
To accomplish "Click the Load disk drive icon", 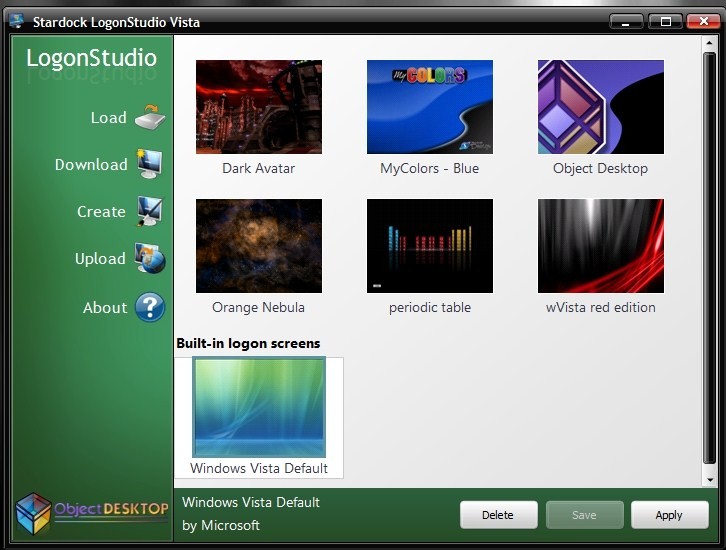I will [x=150, y=117].
